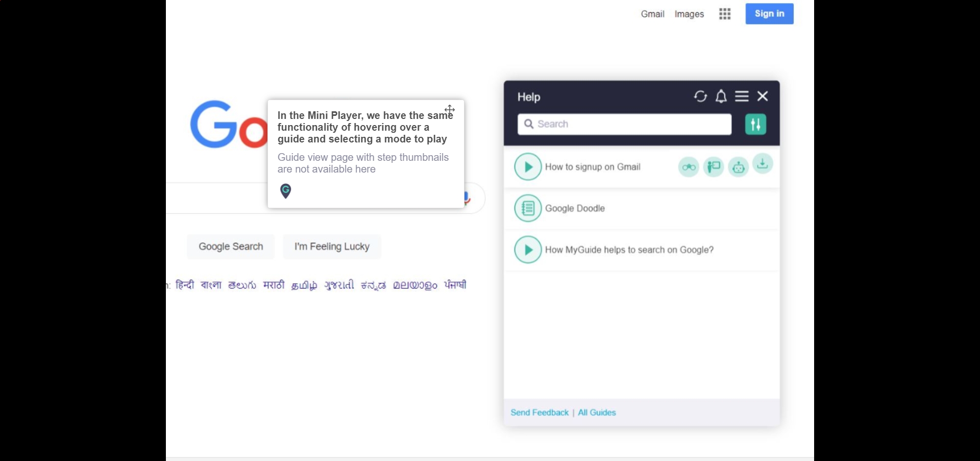
Task: Click the magnifier icon in Help search
Action: (529, 124)
